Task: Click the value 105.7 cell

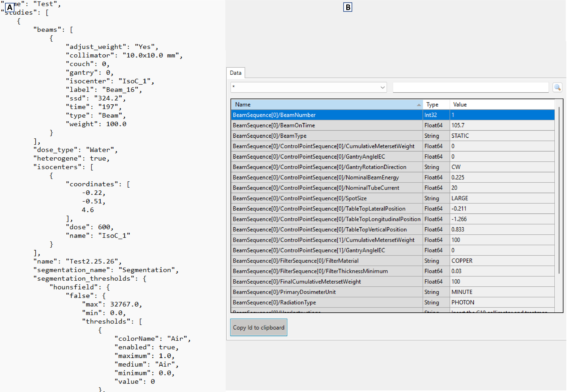Action: 502,126
